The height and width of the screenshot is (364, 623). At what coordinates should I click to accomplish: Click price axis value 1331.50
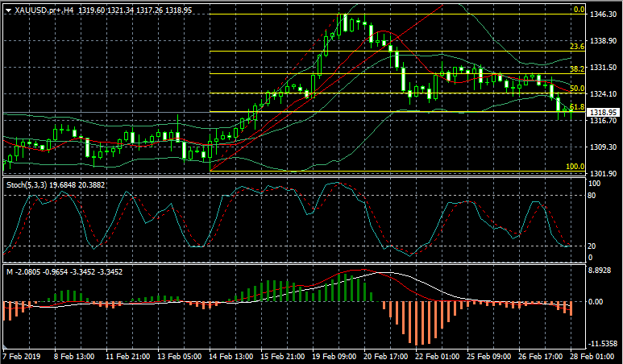(x=603, y=68)
